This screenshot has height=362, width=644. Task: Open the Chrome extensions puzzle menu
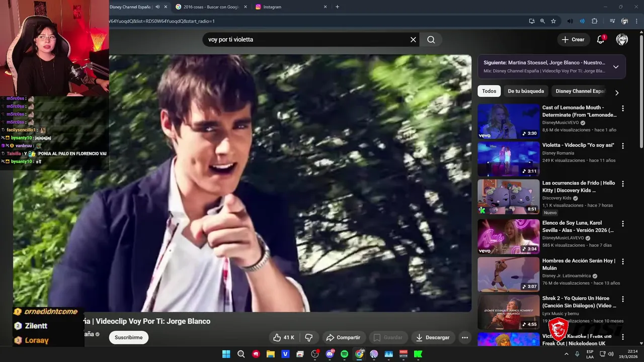pos(594,21)
